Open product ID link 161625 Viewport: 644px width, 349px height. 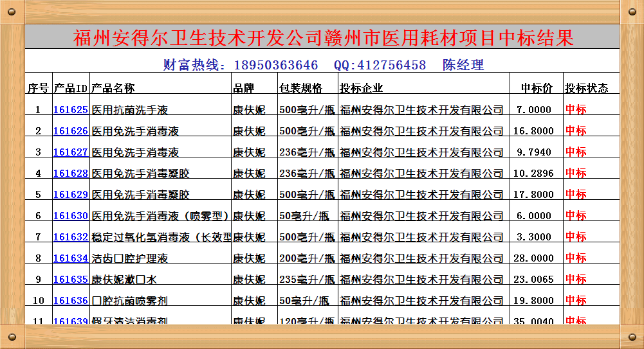tap(70, 110)
